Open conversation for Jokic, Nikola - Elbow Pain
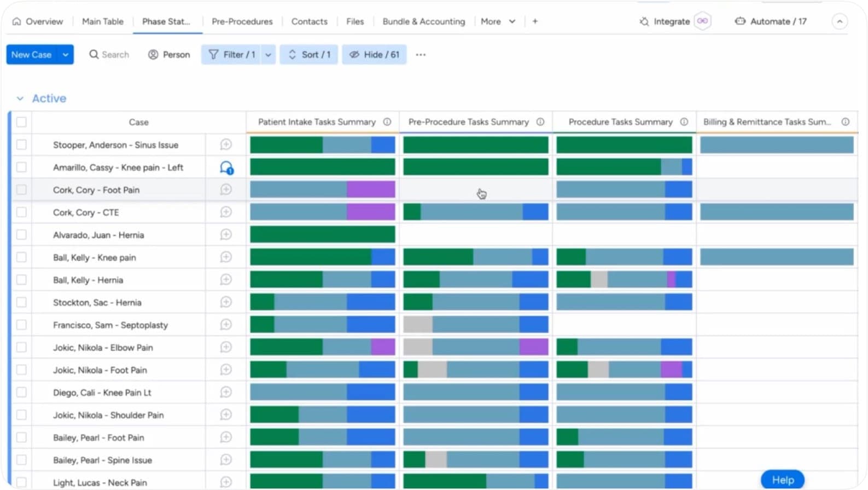Screen dimensions: 868x490 pyautogui.click(x=226, y=347)
